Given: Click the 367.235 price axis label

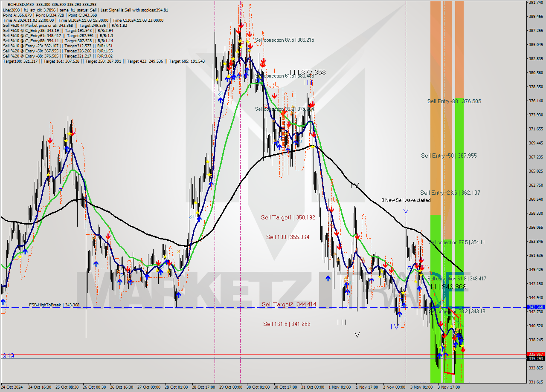Looking at the screenshot, I should [x=536, y=157].
